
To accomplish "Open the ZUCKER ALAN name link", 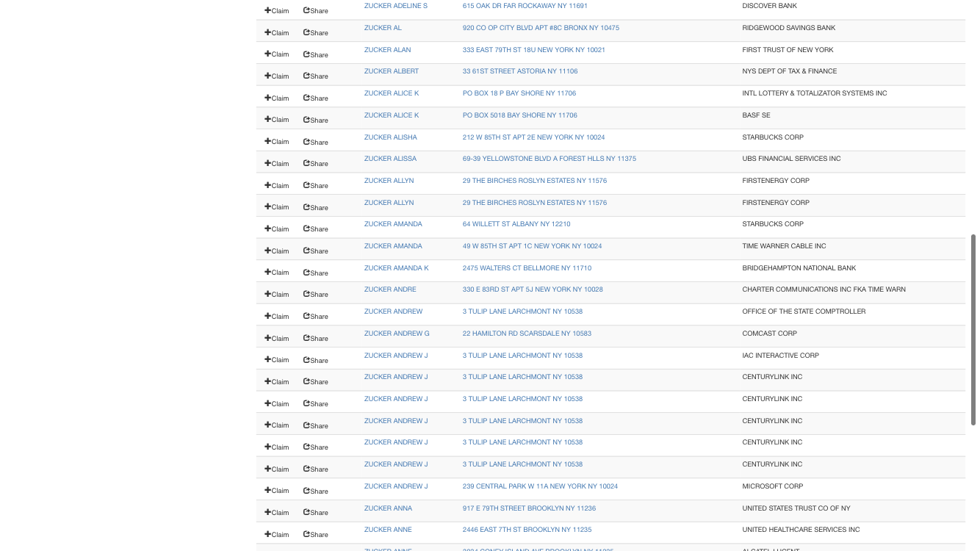I will coord(388,50).
